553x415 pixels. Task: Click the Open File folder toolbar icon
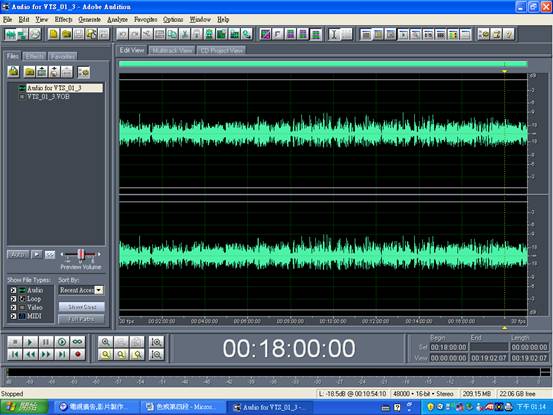click(66, 34)
